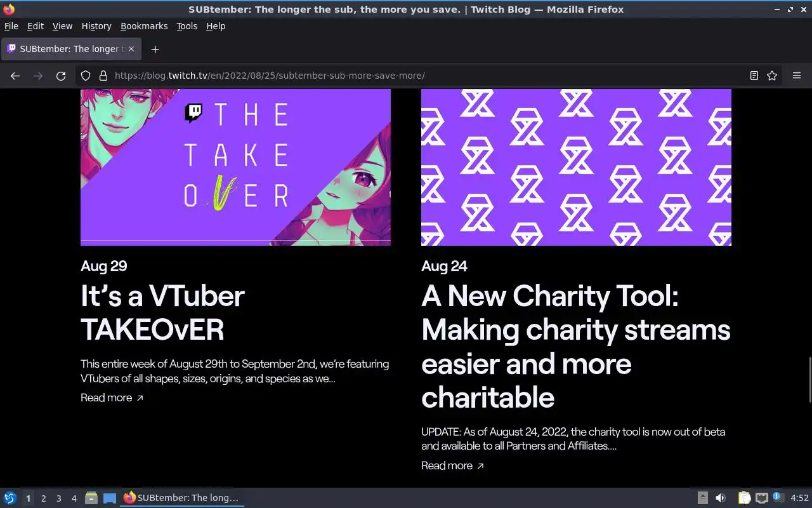Open the clipboard tray icon
This screenshot has height=508, width=812.
pos(745,498)
